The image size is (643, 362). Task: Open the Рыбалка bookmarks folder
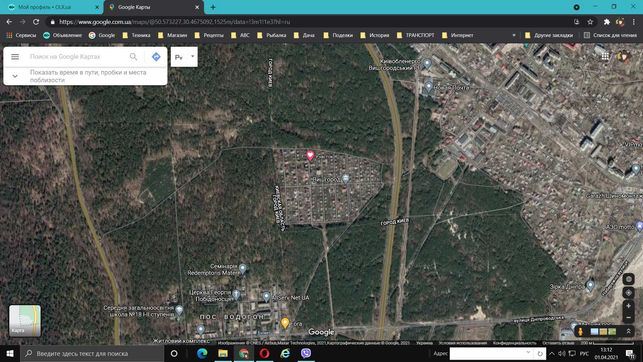click(271, 35)
